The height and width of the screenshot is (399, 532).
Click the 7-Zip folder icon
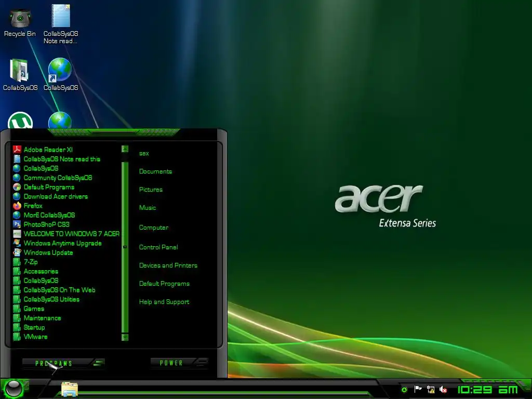tap(17, 262)
